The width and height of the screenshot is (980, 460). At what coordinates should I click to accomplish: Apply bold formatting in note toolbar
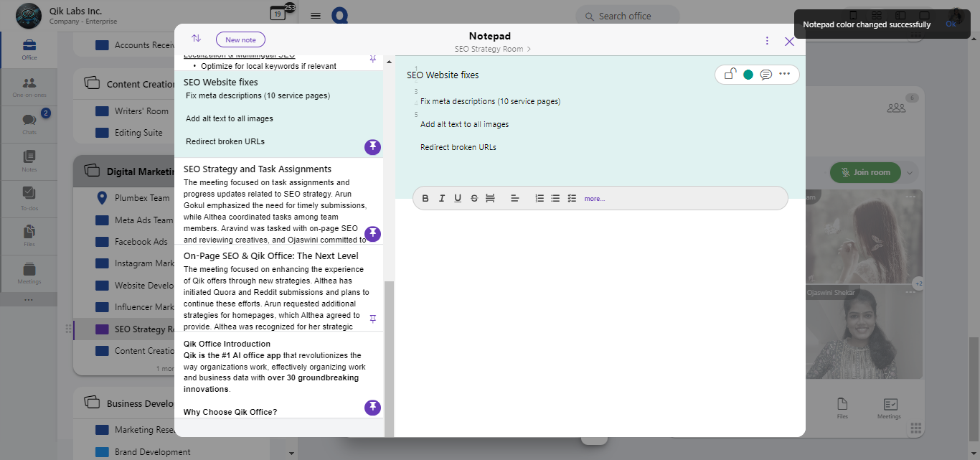pos(425,198)
